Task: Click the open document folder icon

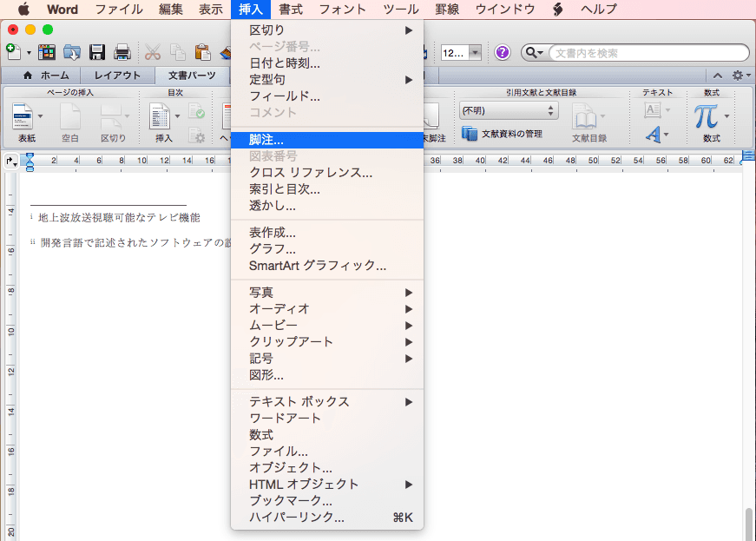Action: pyautogui.click(x=72, y=52)
